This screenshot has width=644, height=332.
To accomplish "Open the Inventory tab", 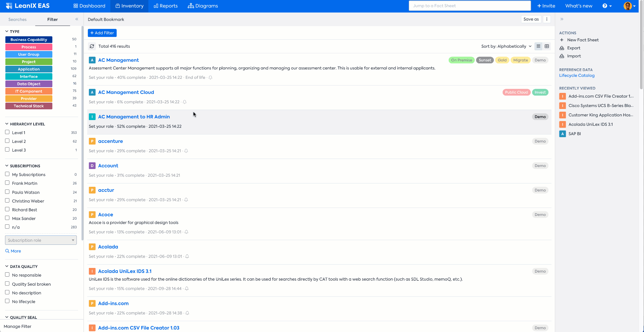I will [x=129, y=6].
